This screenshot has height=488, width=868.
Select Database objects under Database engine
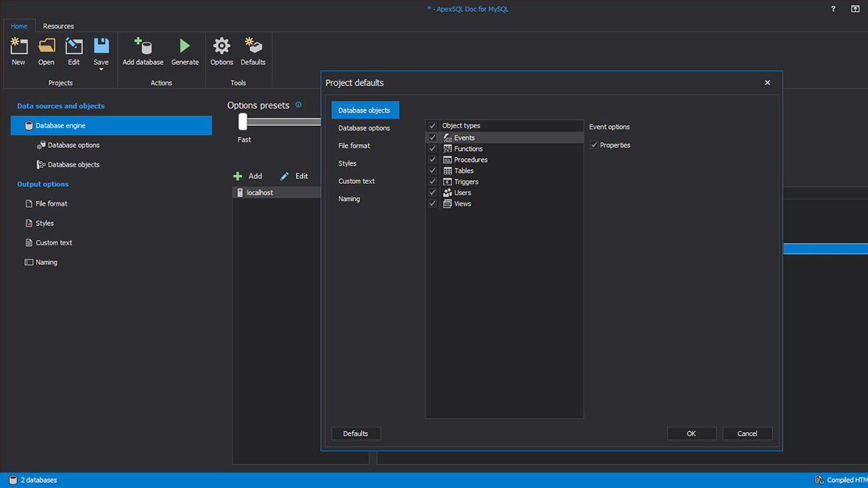pos(72,164)
